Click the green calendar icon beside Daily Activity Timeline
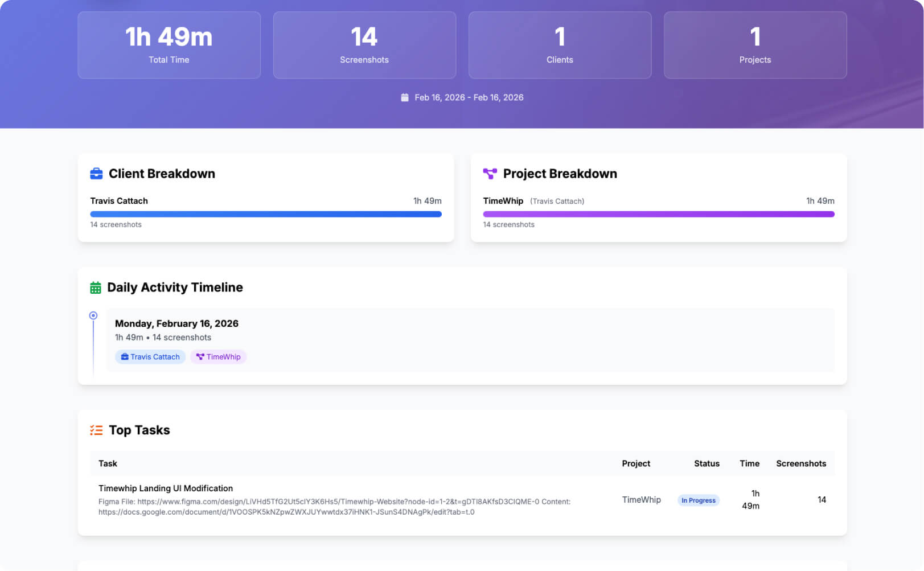This screenshot has height=571, width=924. point(96,288)
